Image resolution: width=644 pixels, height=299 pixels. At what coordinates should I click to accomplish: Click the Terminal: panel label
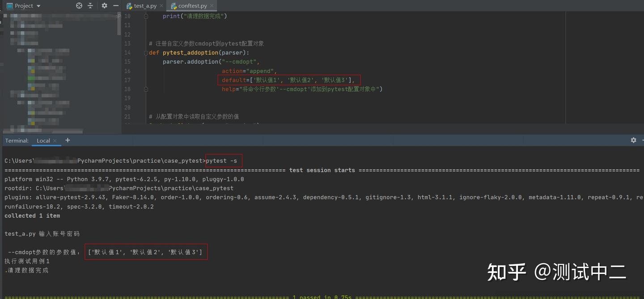tap(17, 141)
